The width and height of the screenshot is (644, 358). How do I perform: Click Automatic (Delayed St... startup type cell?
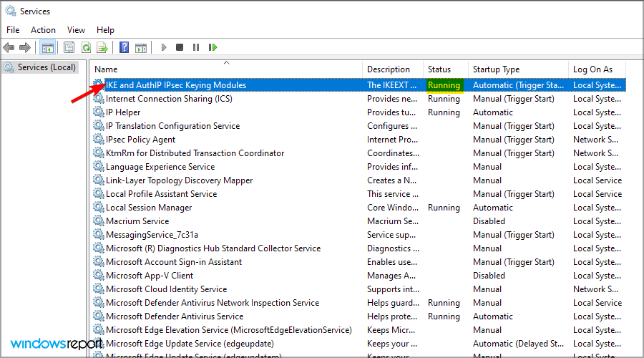(518, 344)
